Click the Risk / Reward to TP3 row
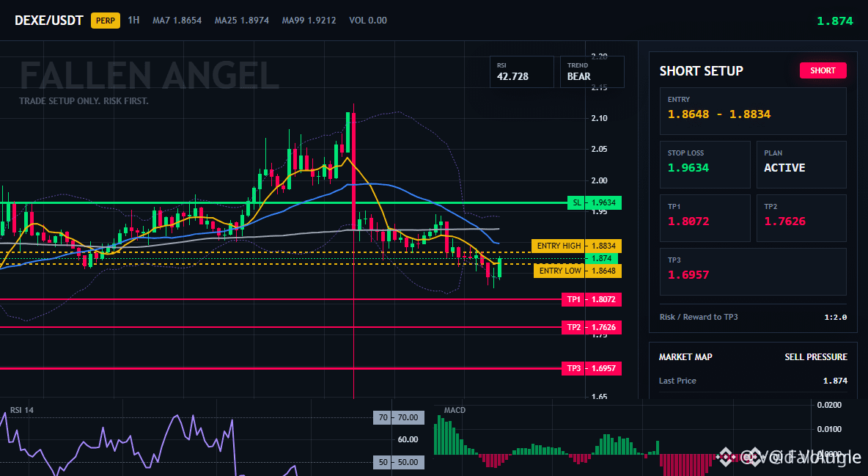Screen dimensions: 868x476 [x=753, y=317]
